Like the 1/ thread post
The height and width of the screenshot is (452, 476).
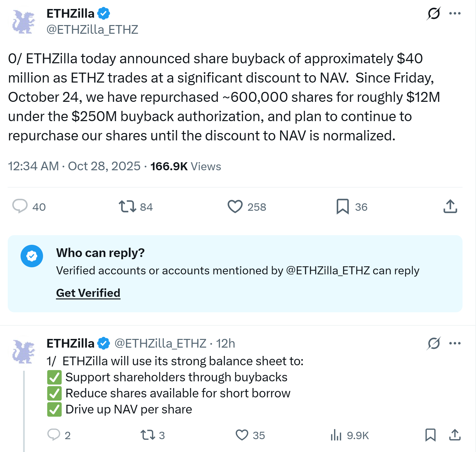pos(242,435)
